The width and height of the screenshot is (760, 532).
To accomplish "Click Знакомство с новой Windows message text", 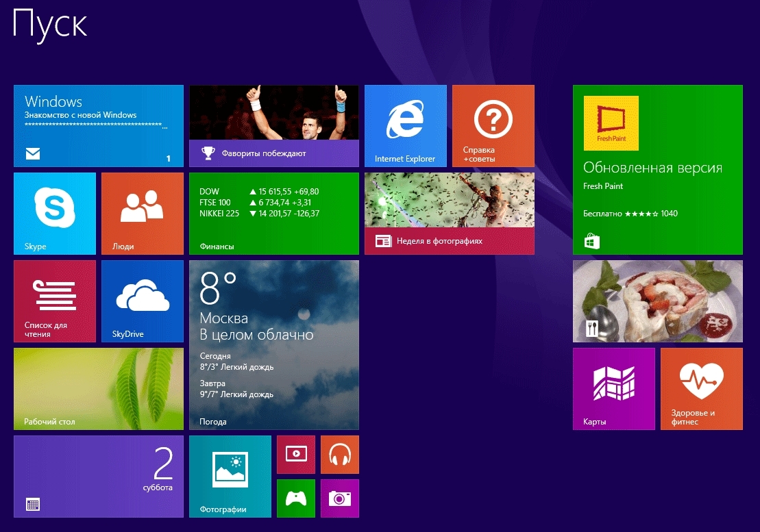I will point(80,115).
